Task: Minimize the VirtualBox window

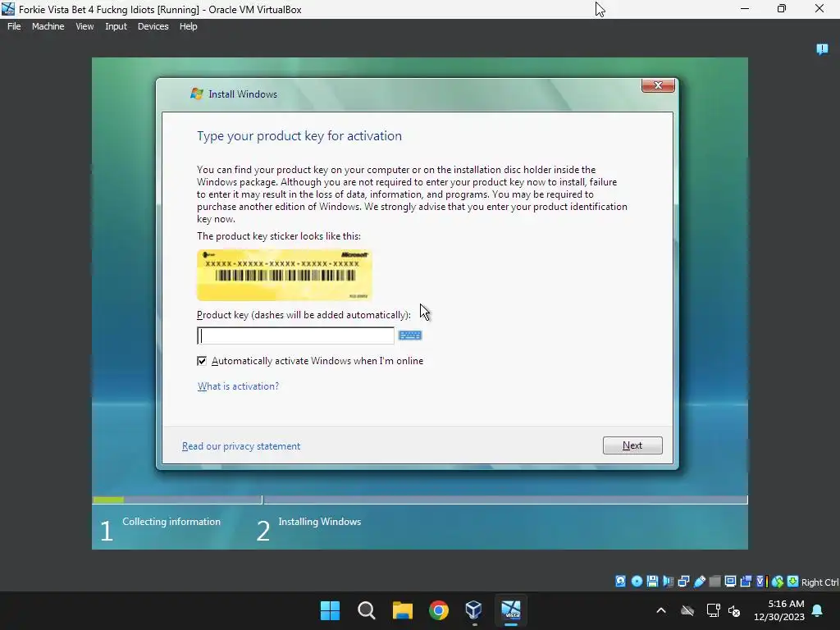Action: coord(745,9)
